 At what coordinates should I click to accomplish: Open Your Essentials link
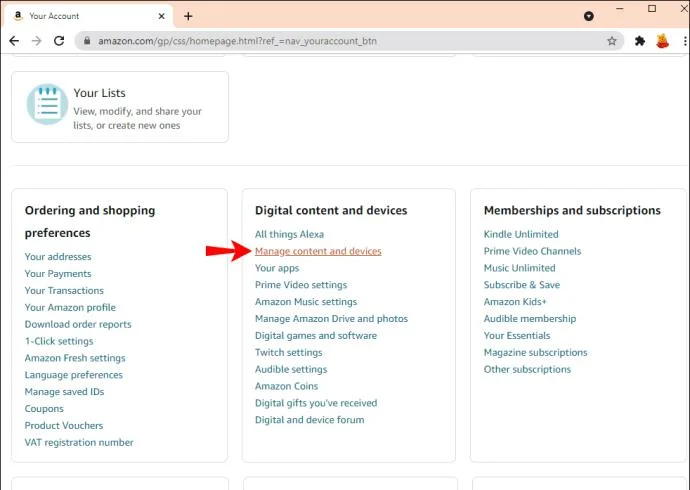[517, 336]
